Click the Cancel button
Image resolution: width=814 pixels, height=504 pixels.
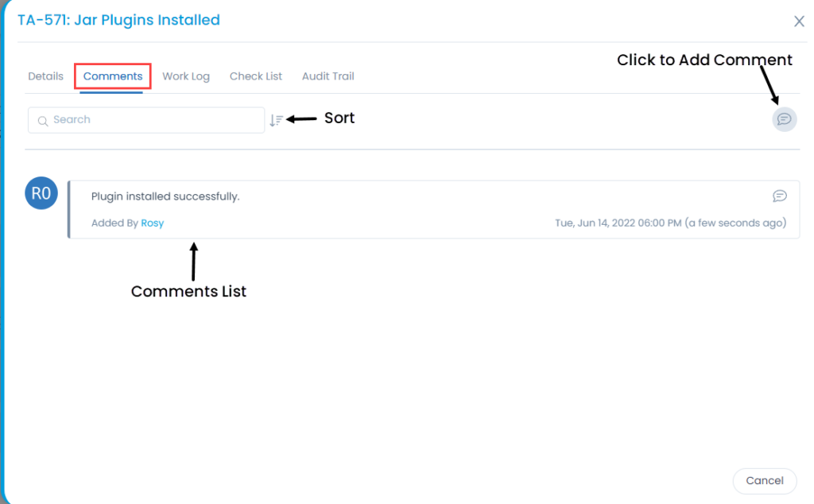click(764, 480)
